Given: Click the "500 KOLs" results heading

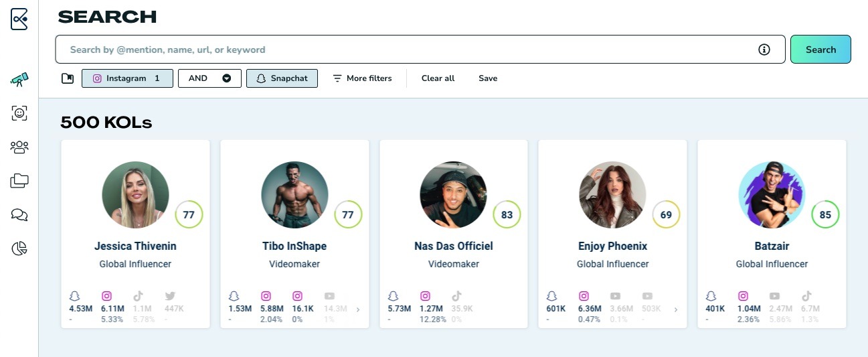Looking at the screenshot, I should 106,123.
